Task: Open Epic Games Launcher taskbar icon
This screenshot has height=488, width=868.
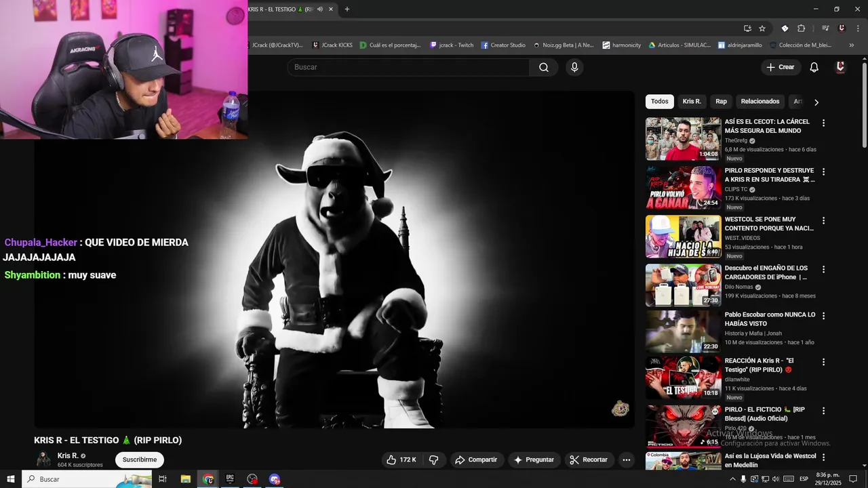Action: coord(230,479)
